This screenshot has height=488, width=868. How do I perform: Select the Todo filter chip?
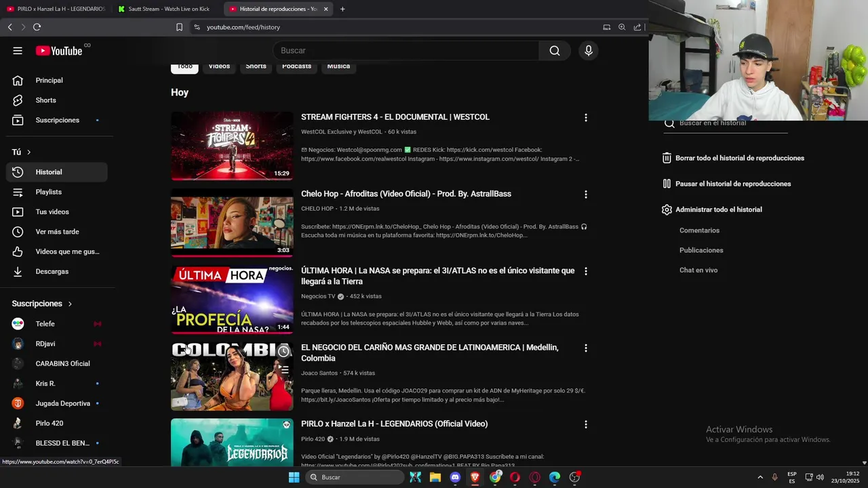point(185,66)
